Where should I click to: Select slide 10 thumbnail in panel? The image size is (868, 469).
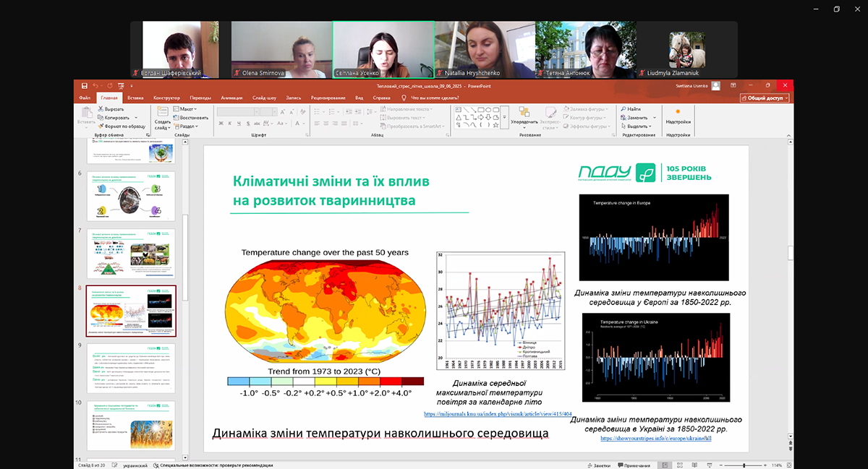131,426
